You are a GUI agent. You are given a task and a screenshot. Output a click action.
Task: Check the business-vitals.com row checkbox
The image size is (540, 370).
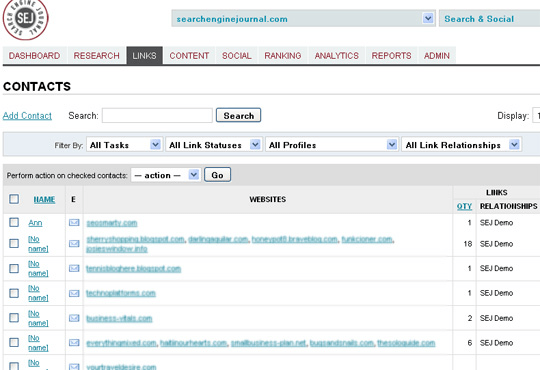click(x=14, y=318)
